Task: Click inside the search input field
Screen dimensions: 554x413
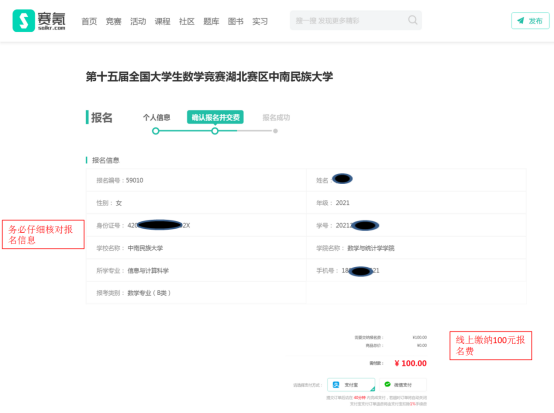Action: coord(350,20)
